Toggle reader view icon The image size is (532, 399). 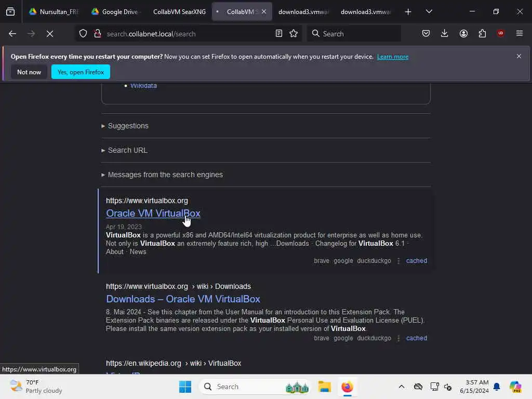click(278, 34)
